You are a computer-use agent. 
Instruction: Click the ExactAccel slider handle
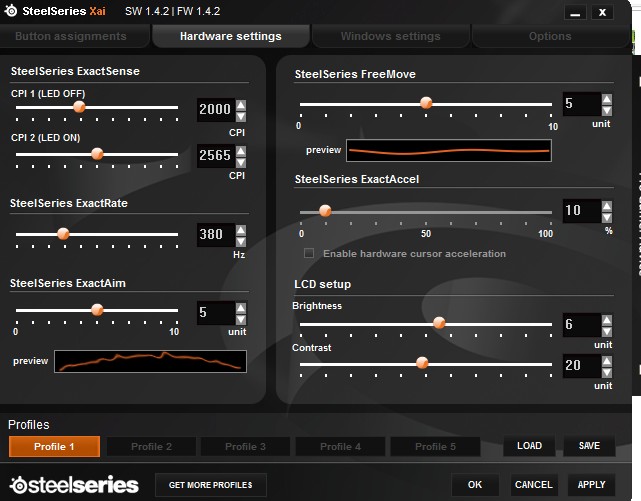(x=325, y=211)
